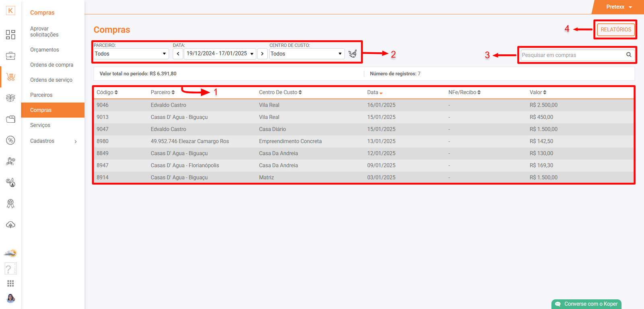Open the dashboard grid icon in sidebar

pyautogui.click(x=10, y=35)
